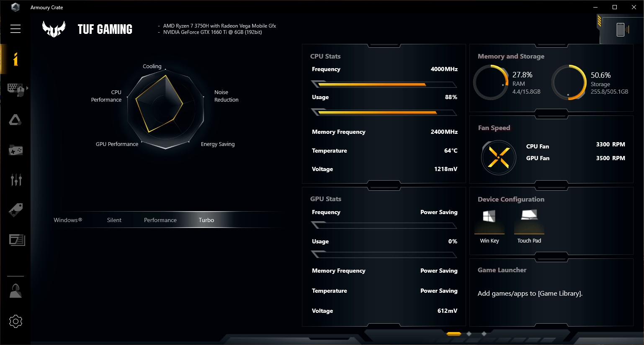This screenshot has height=345, width=644.
Task: Click the GPU Temperature Power Saving value
Action: pos(439,291)
